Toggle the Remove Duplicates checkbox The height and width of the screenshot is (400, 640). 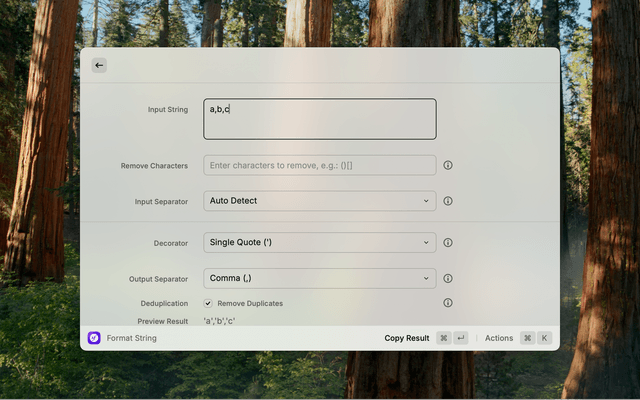tap(208, 303)
